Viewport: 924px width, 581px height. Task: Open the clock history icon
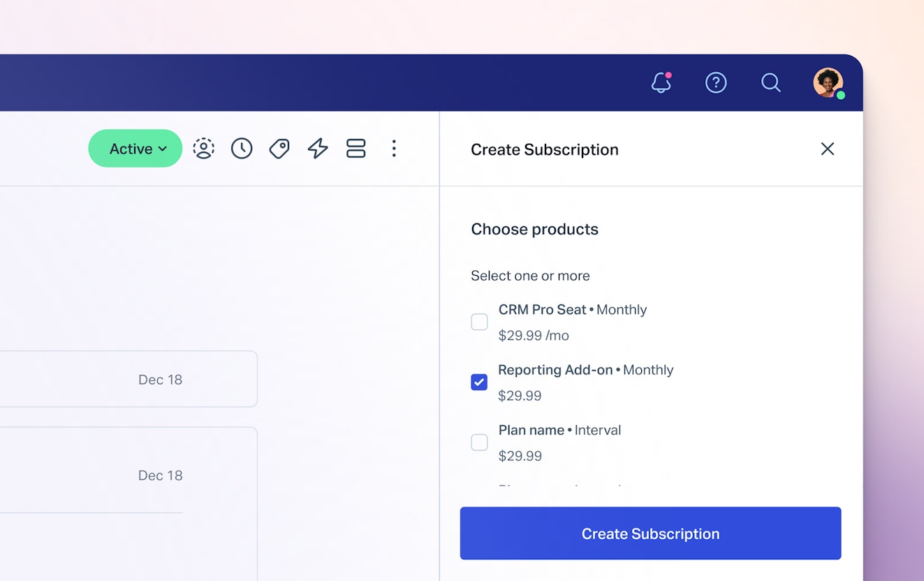242,149
